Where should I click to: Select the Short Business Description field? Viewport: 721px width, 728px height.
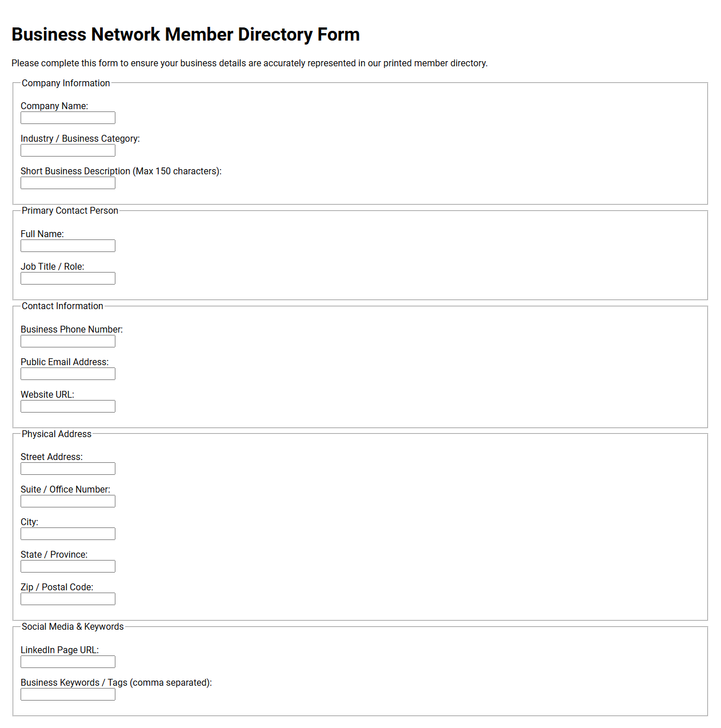pos(68,183)
